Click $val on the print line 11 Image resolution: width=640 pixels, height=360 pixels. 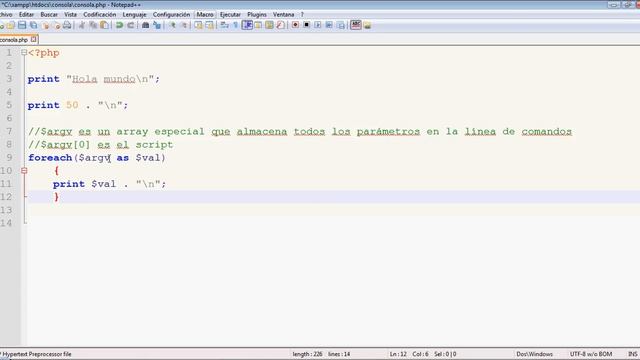104,184
